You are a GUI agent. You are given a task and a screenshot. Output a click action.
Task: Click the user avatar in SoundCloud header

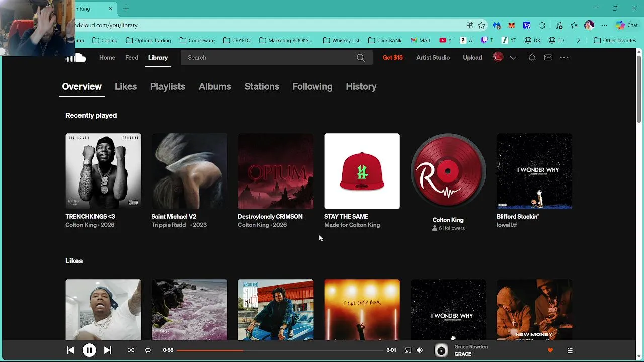(498, 57)
